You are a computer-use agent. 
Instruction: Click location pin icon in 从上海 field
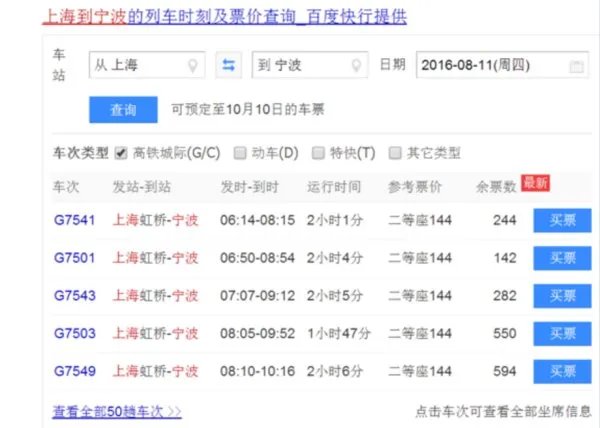point(193,66)
